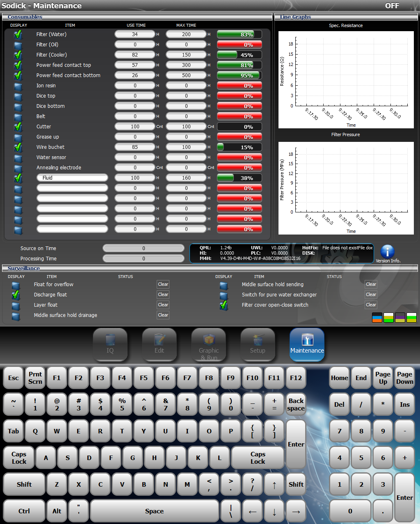
Task: Select the purple-yellow color theme swatch
Action: [x=400, y=317]
